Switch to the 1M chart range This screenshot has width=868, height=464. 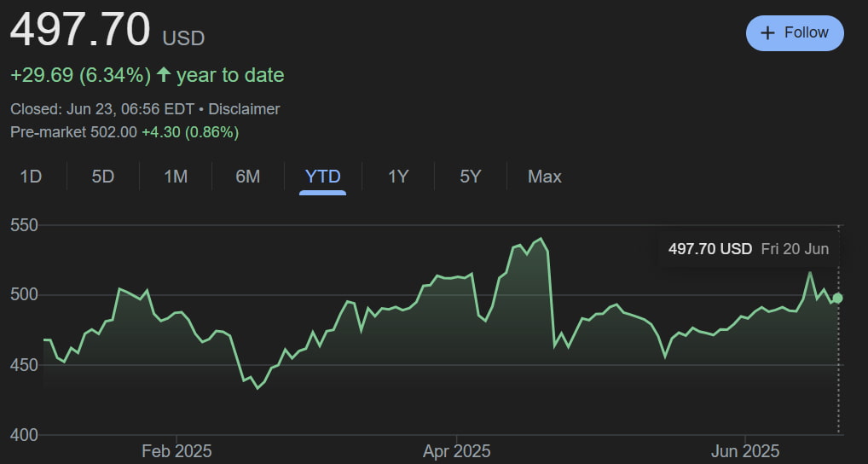[x=176, y=177]
